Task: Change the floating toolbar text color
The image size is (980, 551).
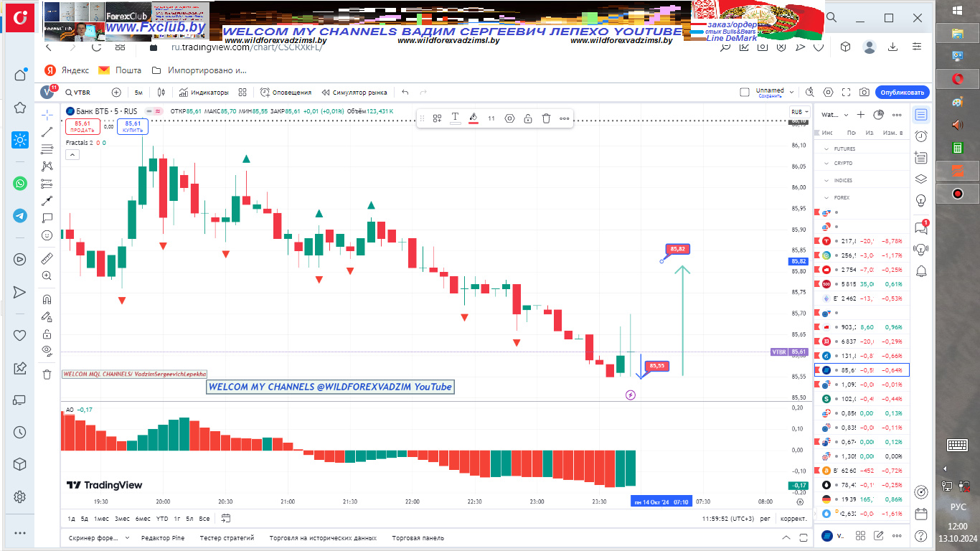Action: coord(455,118)
